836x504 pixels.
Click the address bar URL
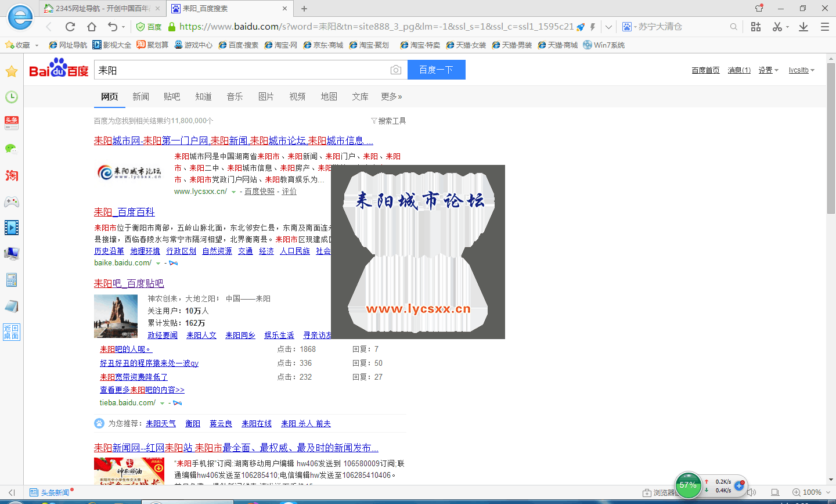click(376, 27)
